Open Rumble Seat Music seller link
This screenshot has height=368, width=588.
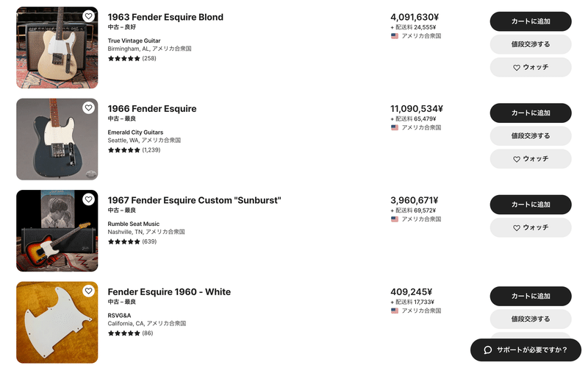click(134, 224)
